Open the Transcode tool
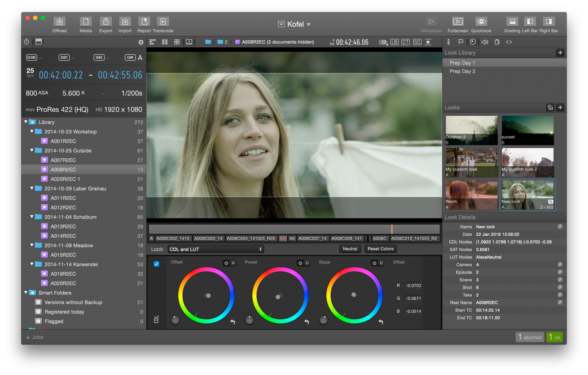588x375 pixels. pyautogui.click(x=163, y=22)
